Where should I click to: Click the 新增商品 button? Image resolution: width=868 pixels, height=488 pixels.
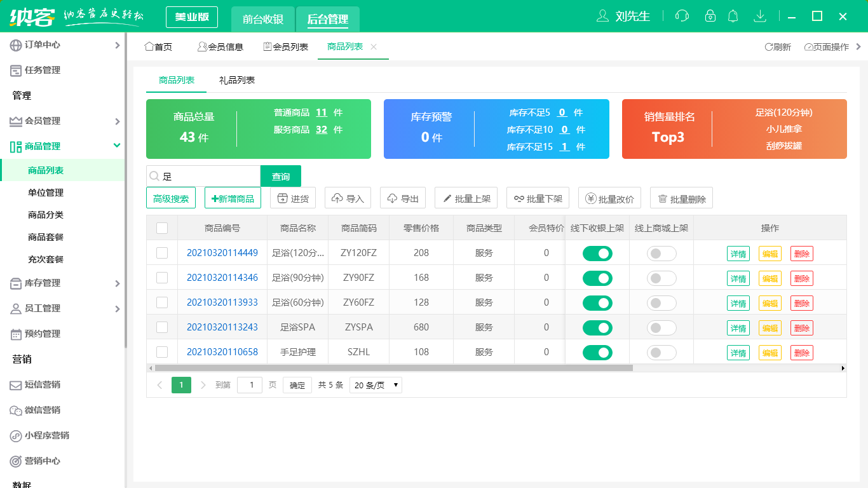pos(234,198)
